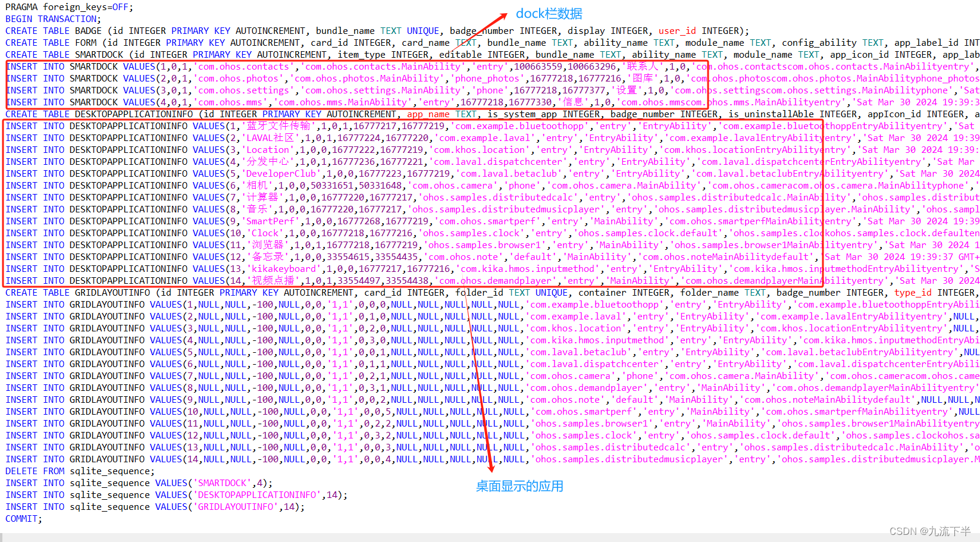Click 'com.ohos.note' in GRIDLAYOUTINFO row 9
980x542 pixels.
(565, 400)
